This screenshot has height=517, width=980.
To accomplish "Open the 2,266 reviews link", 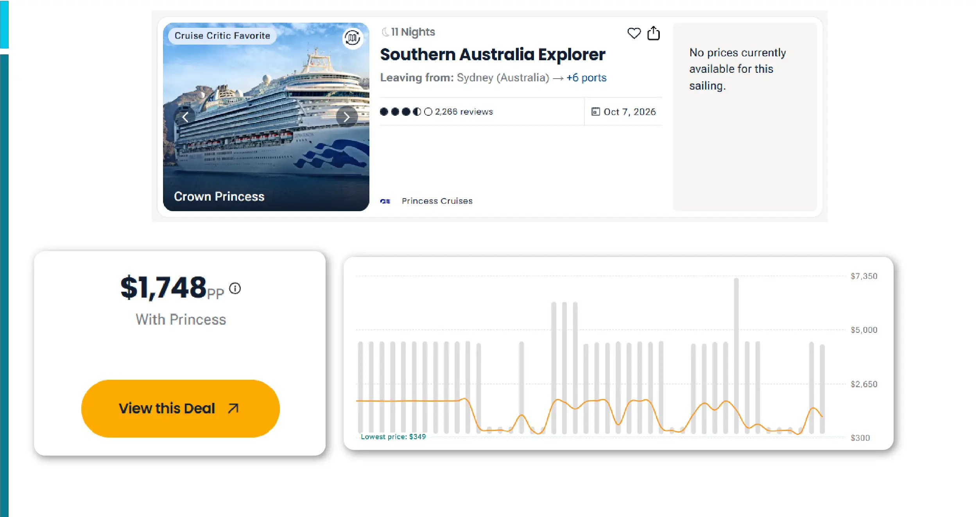I will pos(464,112).
